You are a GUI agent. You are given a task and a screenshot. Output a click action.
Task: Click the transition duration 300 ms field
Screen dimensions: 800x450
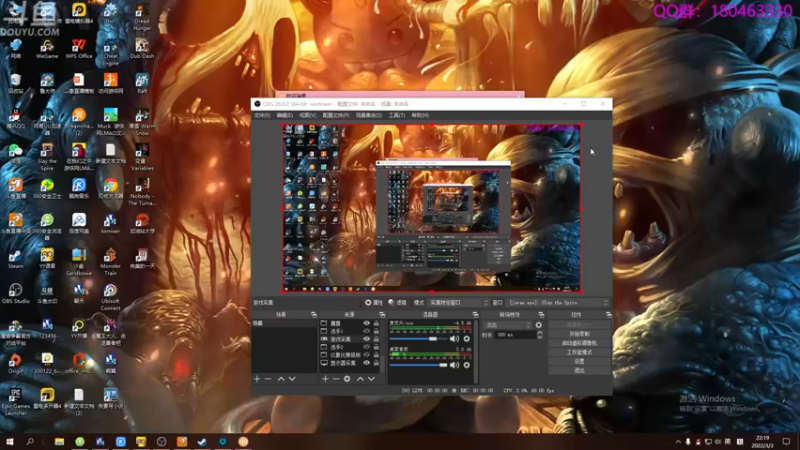pos(515,335)
